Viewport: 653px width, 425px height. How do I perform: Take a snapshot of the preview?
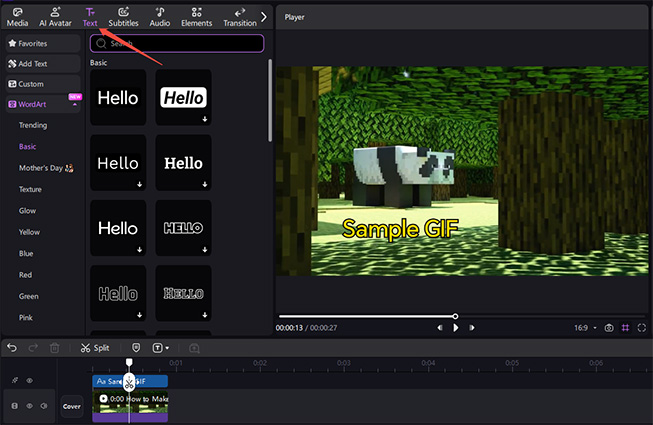(x=609, y=328)
